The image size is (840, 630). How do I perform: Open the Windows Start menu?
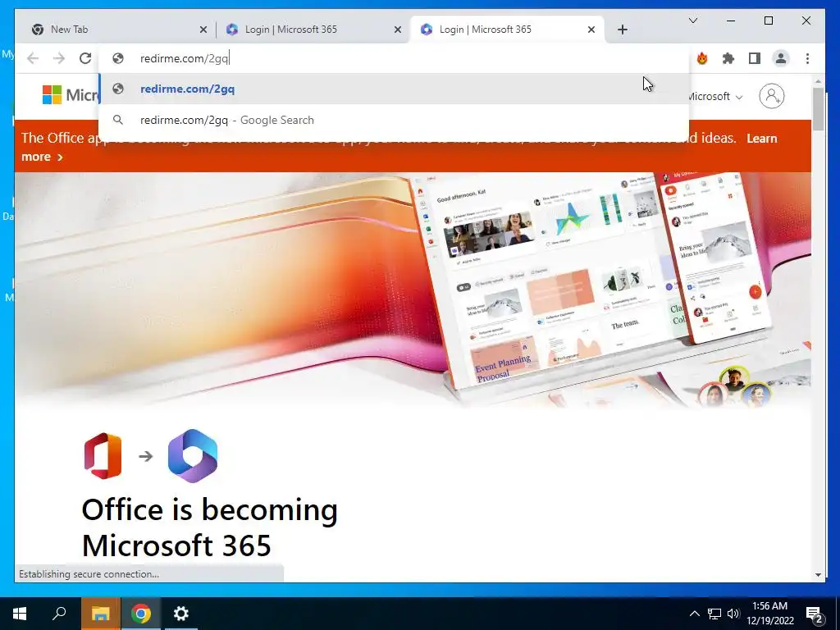20,614
